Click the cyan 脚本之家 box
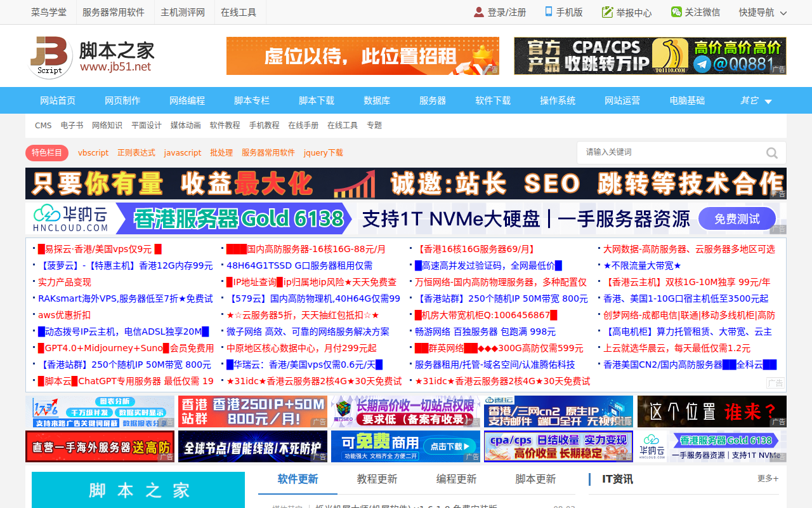The width and height of the screenshot is (812, 508). coord(138,490)
